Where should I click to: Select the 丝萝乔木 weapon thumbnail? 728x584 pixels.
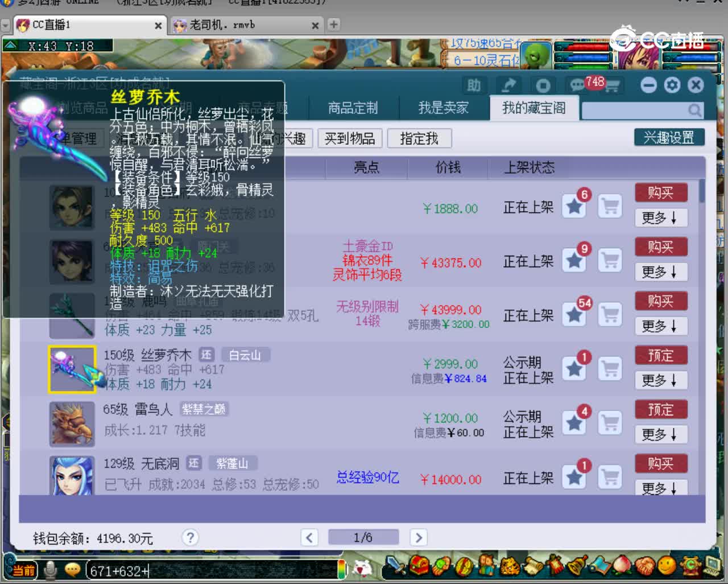[x=72, y=369]
